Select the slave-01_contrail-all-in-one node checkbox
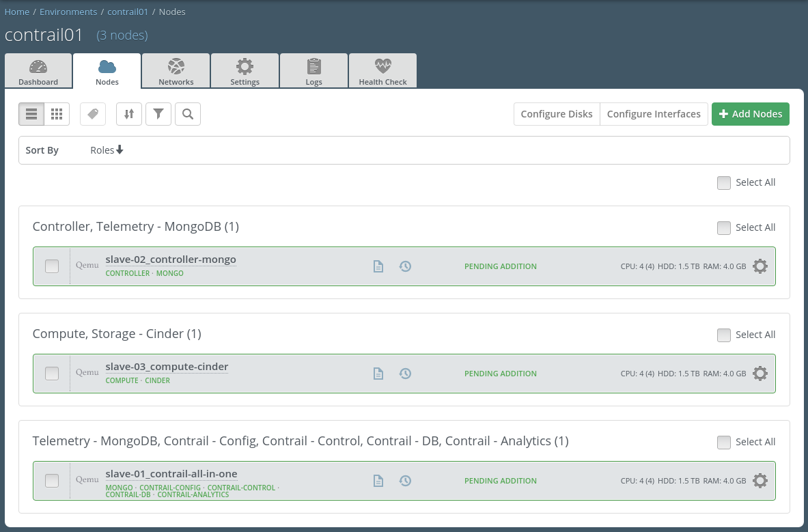 [x=51, y=481]
